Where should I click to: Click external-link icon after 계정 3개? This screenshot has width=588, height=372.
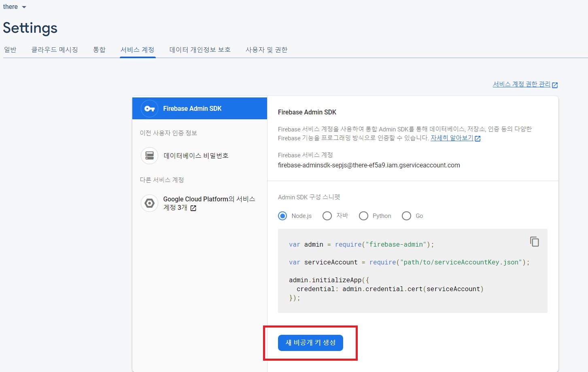tap(193, 208)
